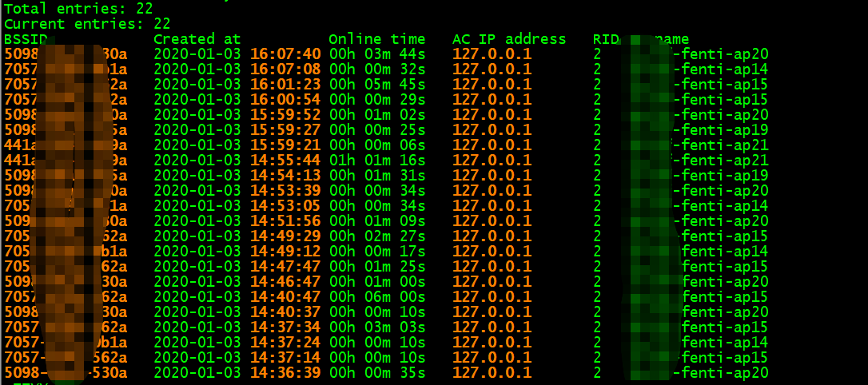Click the timestamp 16:01:23

pyautogui.click(x=285, y=85)
